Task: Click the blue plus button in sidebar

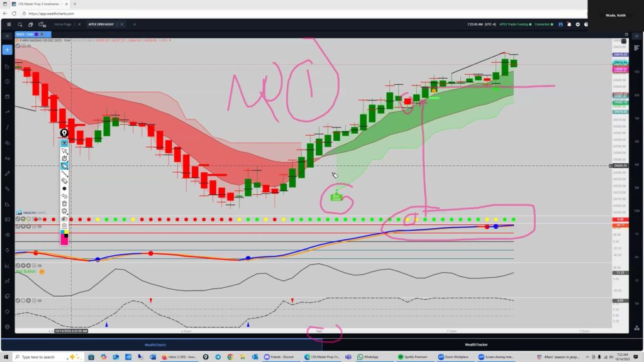Action: (7, 50)
